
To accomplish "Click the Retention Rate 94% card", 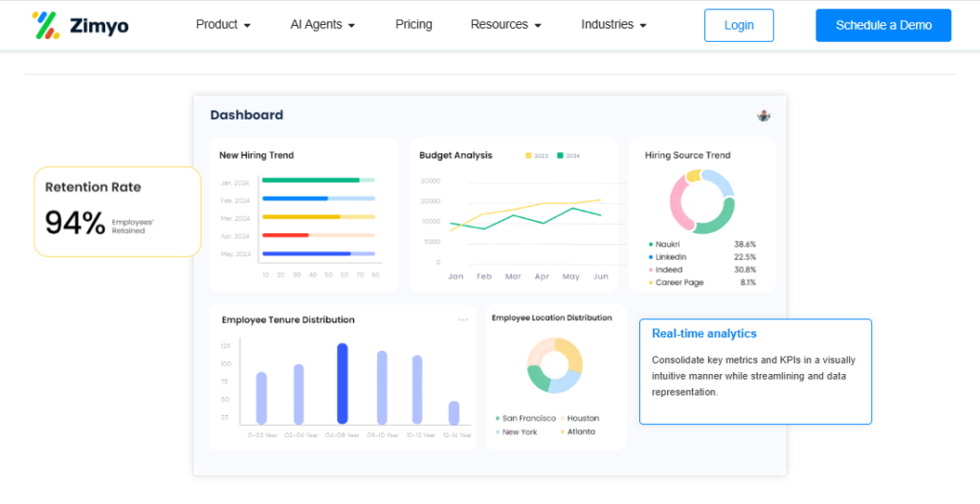I will (118, 211).
